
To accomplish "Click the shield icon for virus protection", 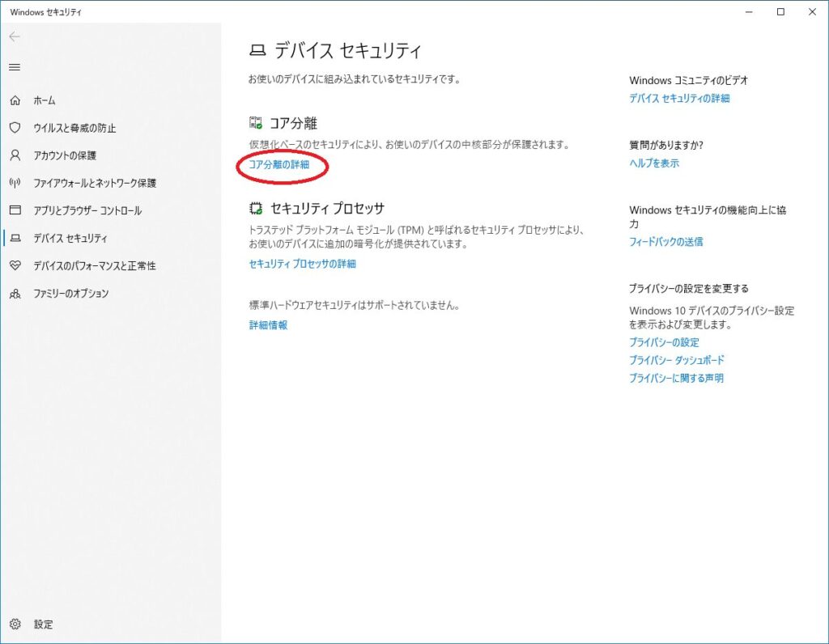I will tap(15, 128).
